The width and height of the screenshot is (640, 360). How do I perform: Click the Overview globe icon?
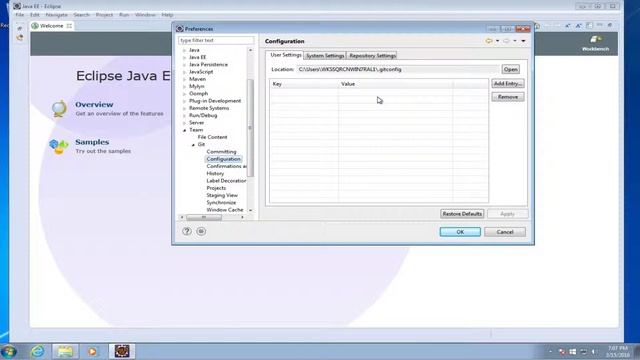click(59, 109)
